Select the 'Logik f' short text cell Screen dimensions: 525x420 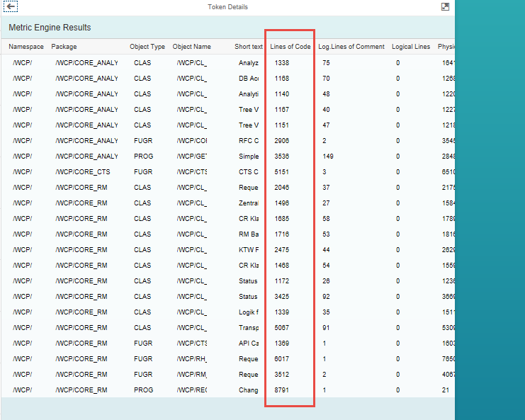tap(249, 312)
